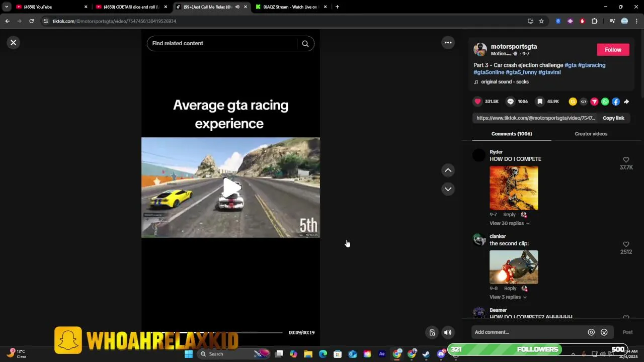Open File Explorer from the taskbar
The width and height of the screenshot is (644, 362).
click(x=308, y=354)
